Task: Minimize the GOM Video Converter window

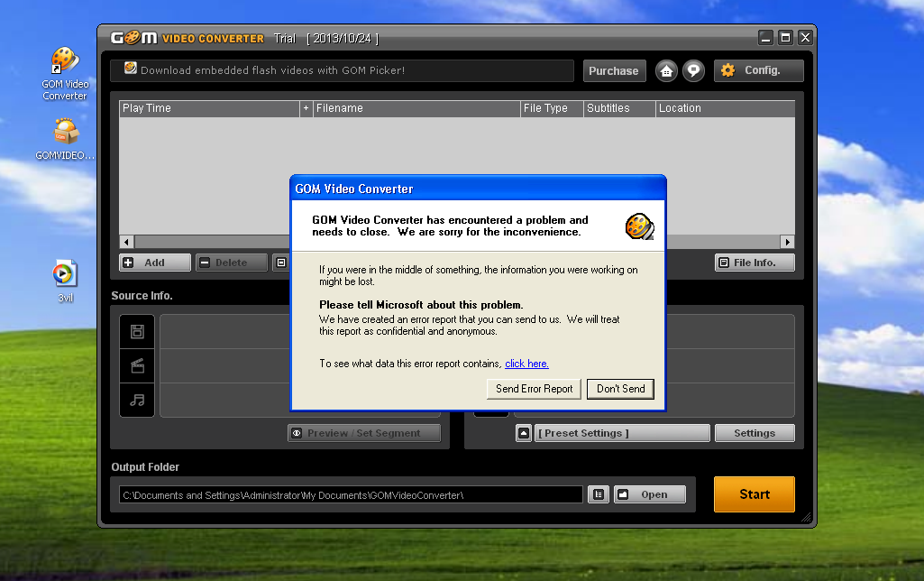Action: (x=765, y=38)
